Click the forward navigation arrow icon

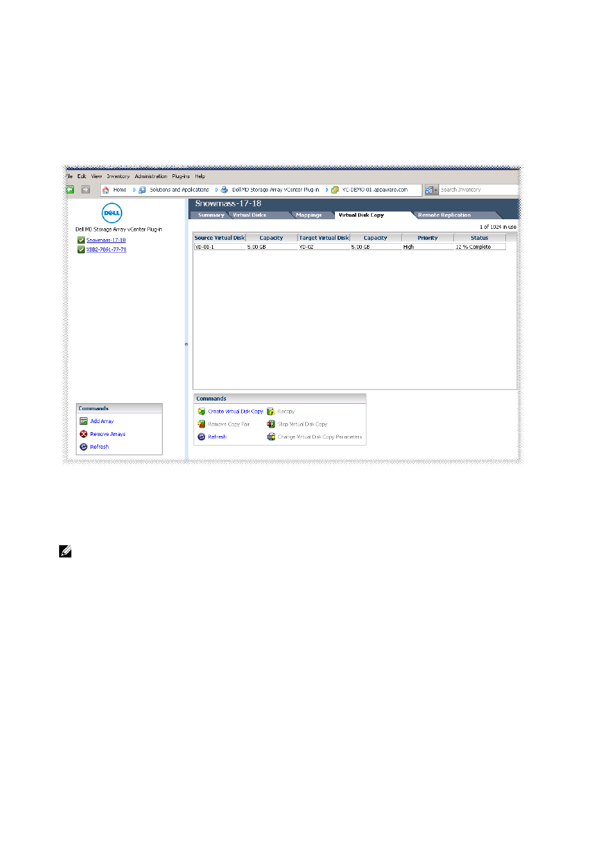click(86, 190)
